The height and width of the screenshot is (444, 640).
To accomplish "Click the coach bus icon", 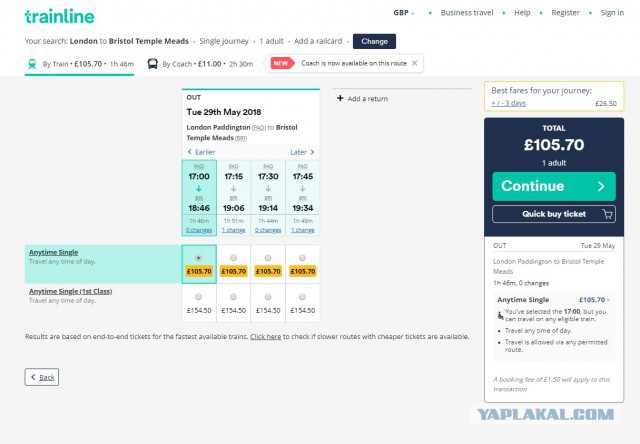I will point(153,64).
